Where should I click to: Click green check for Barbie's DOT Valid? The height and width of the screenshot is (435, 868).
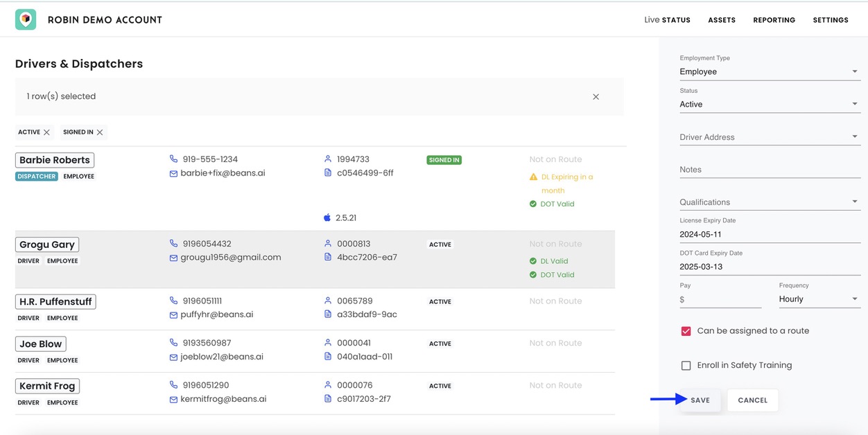[533, 204]
